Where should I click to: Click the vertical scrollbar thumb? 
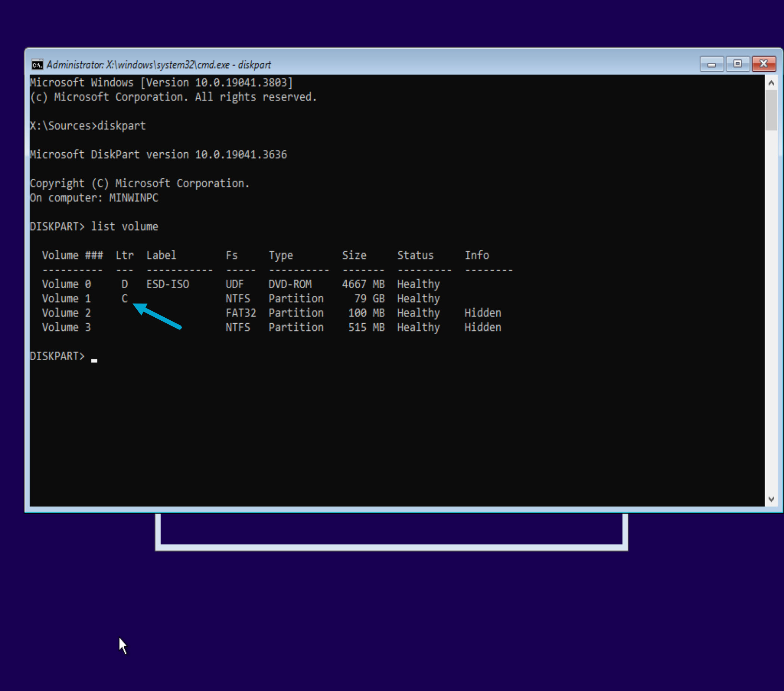click(771, 111)
